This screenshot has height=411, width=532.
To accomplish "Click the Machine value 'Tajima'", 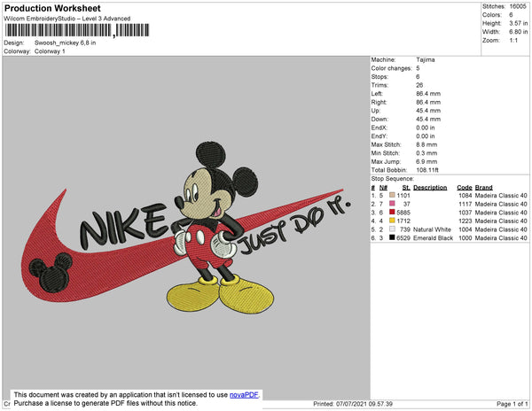I will tap(426, 59).
